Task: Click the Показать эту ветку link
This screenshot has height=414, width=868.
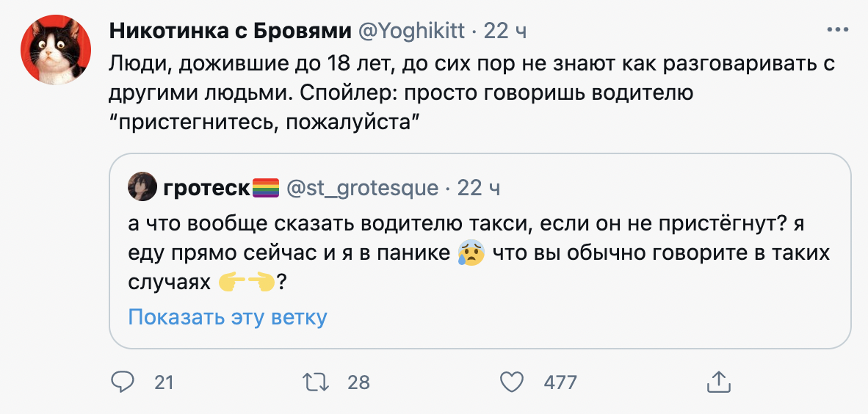Action: [x=228, y=317]
